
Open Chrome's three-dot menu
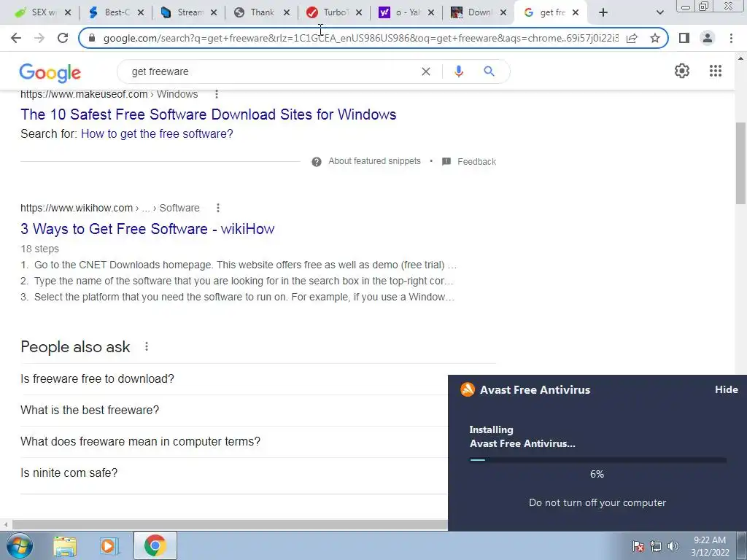coord(731,38)
